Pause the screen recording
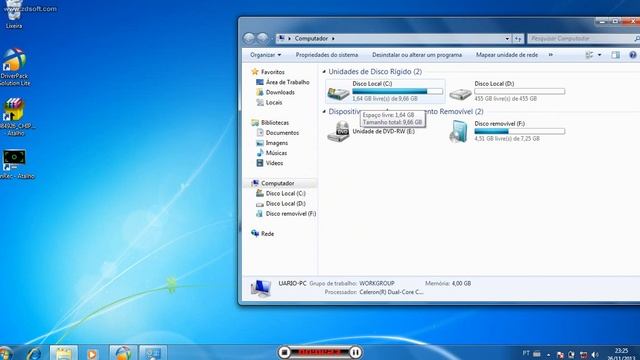 356,352
